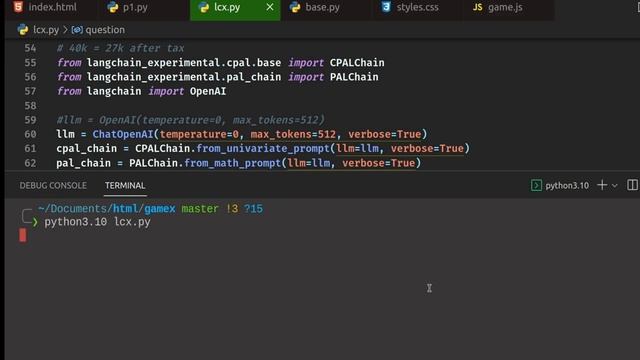This screenshot has height=360, width=640.
Task: Click ChatOpenAI on line 60
Action: click(123, 134)
